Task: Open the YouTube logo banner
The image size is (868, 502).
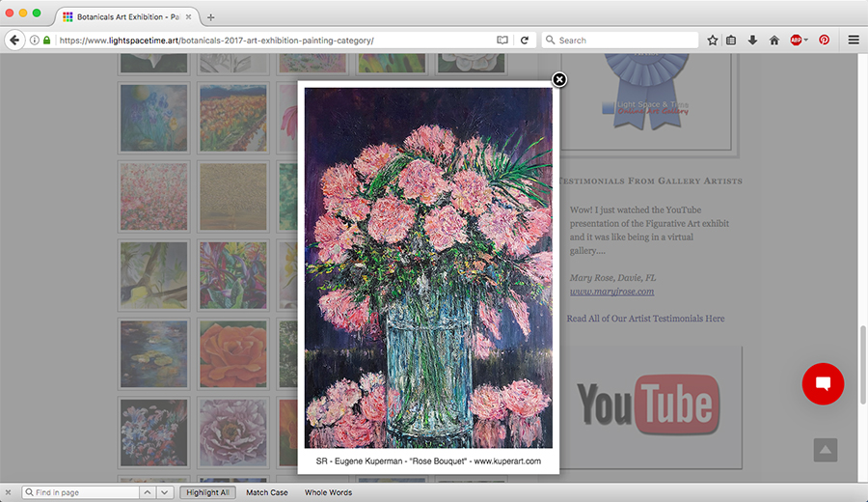Action: pos(648,404)
